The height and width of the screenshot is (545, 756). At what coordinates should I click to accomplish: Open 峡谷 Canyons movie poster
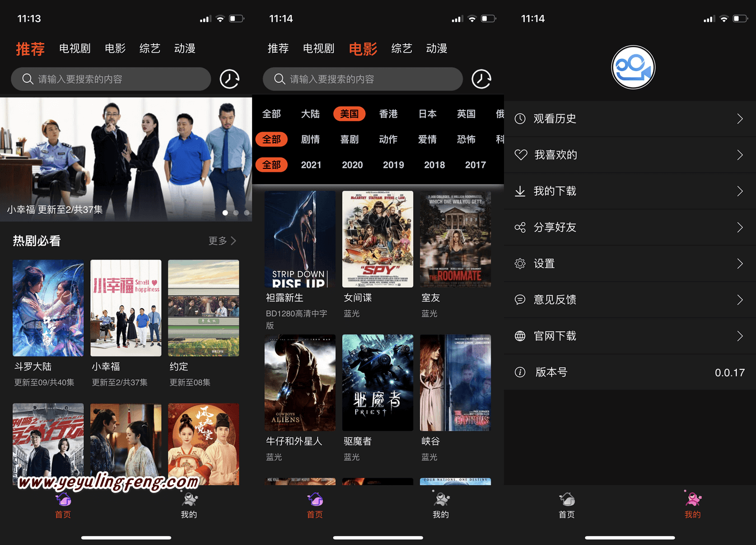(455, 383)
